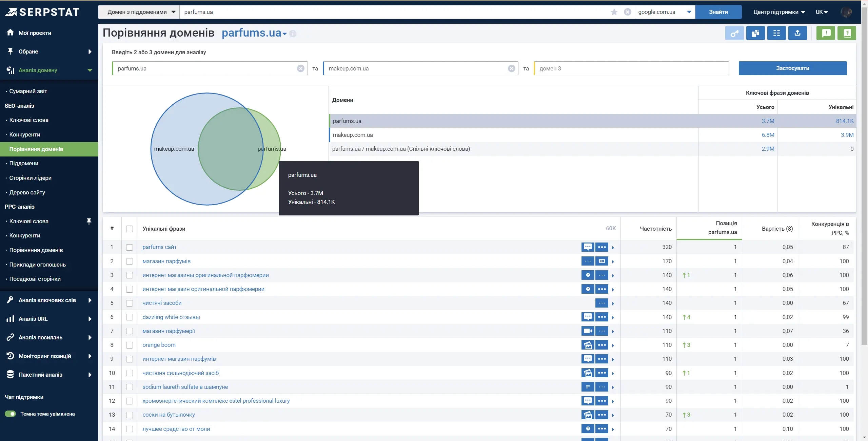868x441 pixels.
Task: Click the pin icon next to PPC Ключові слова
Action: point(89,221)
